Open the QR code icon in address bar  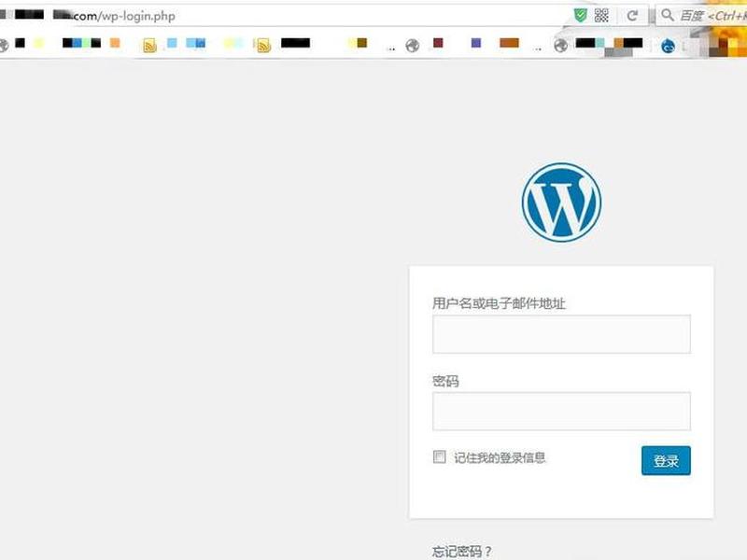[x=601, y=16]
